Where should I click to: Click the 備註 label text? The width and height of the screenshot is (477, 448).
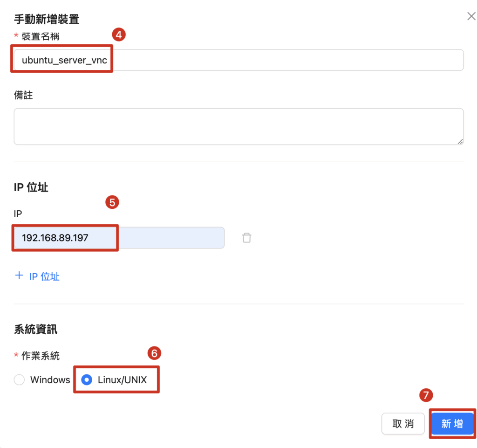click(x=23, y=95)
